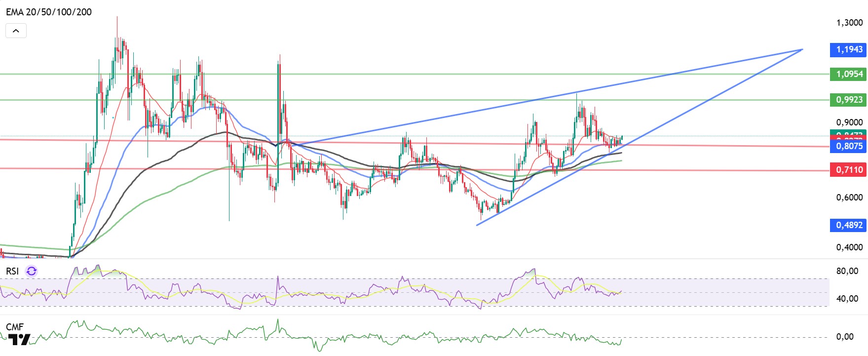Image resolution: width=868 pixels, height=356 pixels.
Task: Click the RSI 40,00 scale value
Action: 847,298
